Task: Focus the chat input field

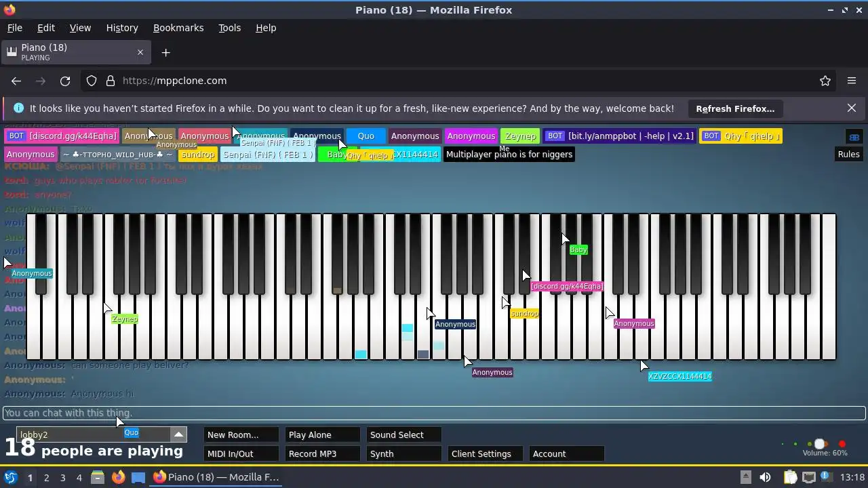Action: [x=434, y=413]
